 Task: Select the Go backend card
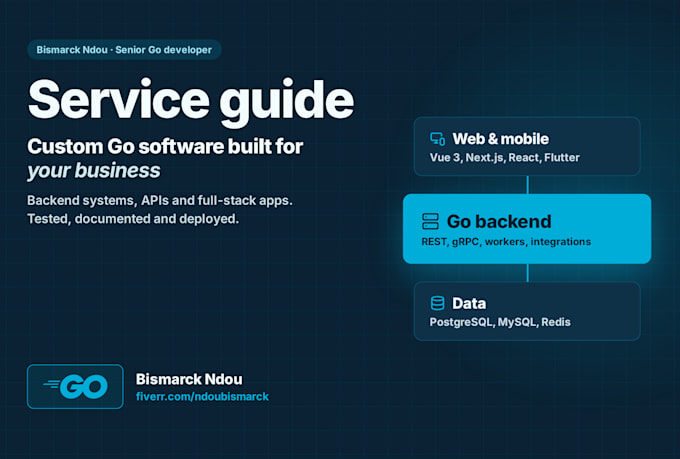point(527,229)
